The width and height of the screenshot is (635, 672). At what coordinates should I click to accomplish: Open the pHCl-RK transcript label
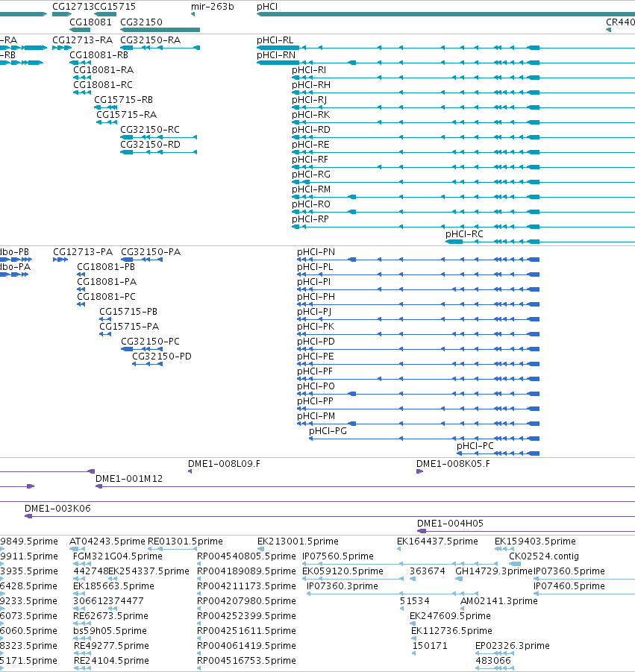[x=311, y=115]
